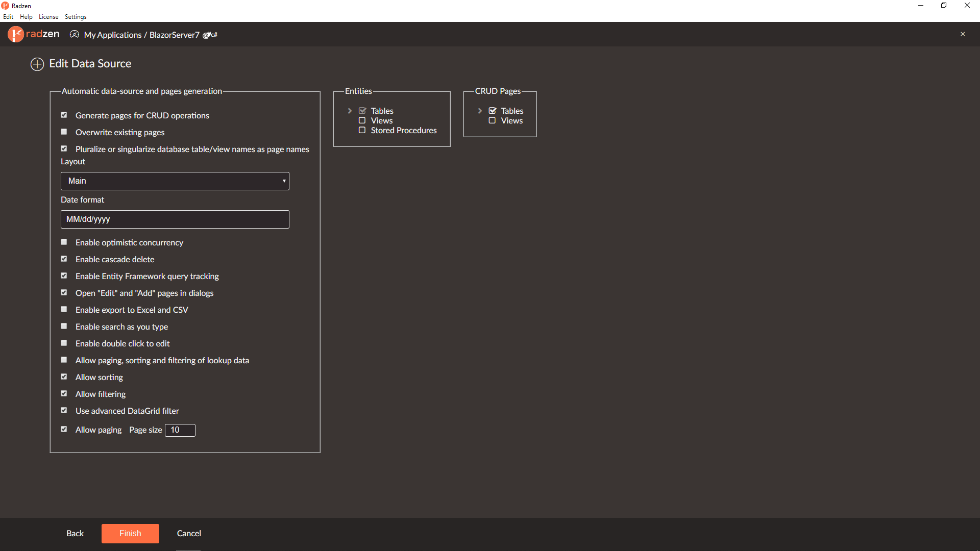980x551 pixels.
Task: Check Views in the Entities tree
Action: 362,120
